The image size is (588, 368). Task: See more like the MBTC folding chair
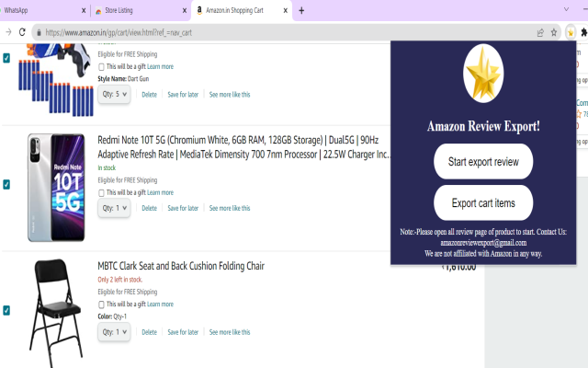tap(230, 332)
